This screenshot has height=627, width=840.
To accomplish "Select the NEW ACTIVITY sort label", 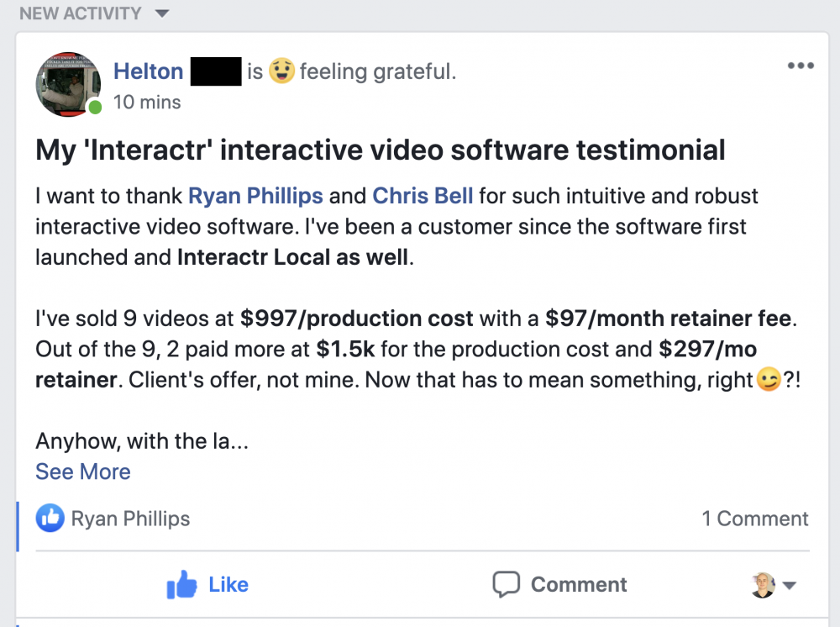I will click(81, 13).
